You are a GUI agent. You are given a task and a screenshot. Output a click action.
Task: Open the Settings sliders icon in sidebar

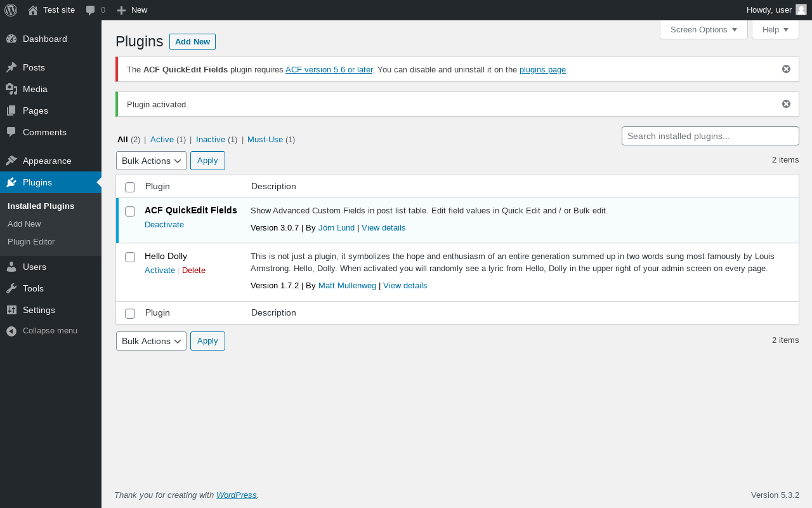click(11, 310)
